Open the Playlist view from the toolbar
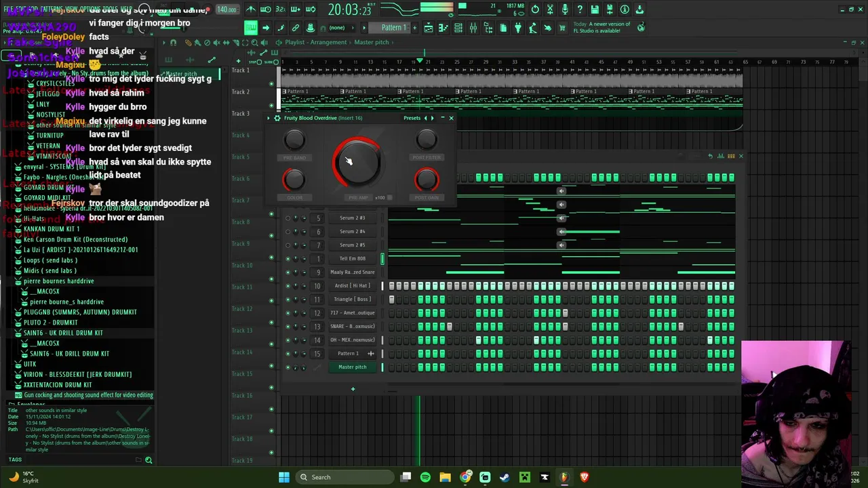 (x=429, y=28)
